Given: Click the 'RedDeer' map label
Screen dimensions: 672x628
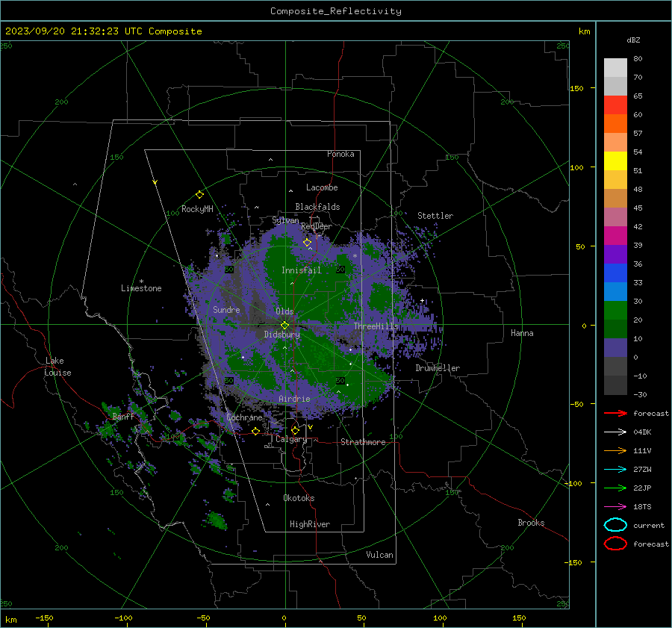Looking at the screenshot, I should pos(317,226).
